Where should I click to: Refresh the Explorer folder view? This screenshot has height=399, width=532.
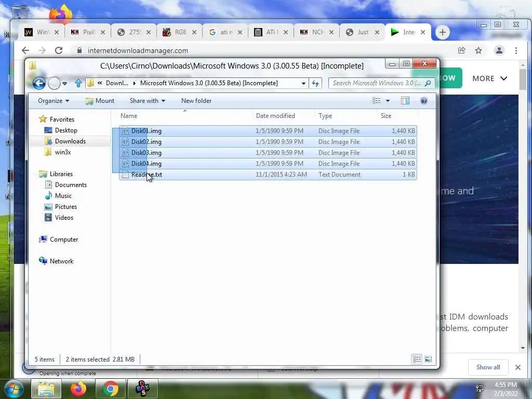[315, 83]
